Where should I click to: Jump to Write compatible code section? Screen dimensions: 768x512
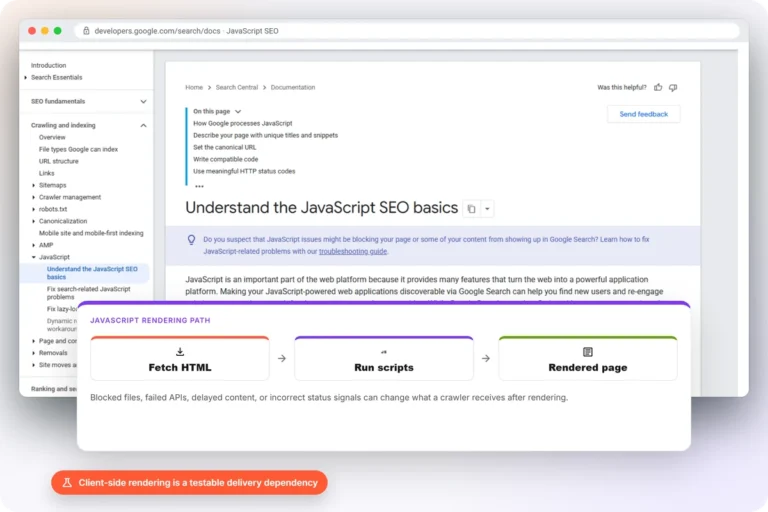[x=225, y=159]
